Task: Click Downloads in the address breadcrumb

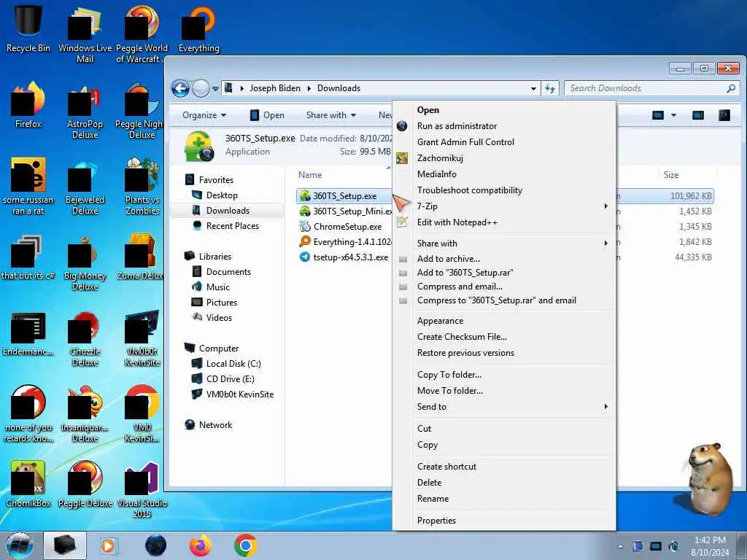Action: pyautogui.click(x=338, y=88)
